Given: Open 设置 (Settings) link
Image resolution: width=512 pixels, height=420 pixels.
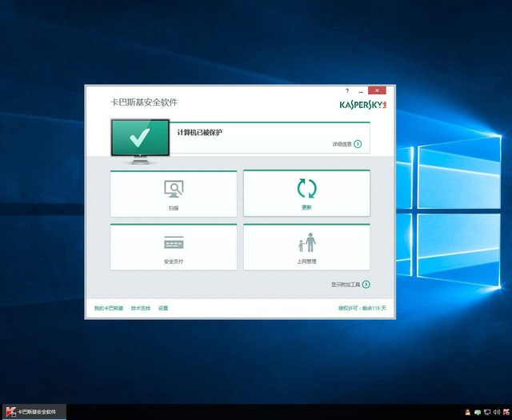Looking at the screenshot, I should pos(163,308).
